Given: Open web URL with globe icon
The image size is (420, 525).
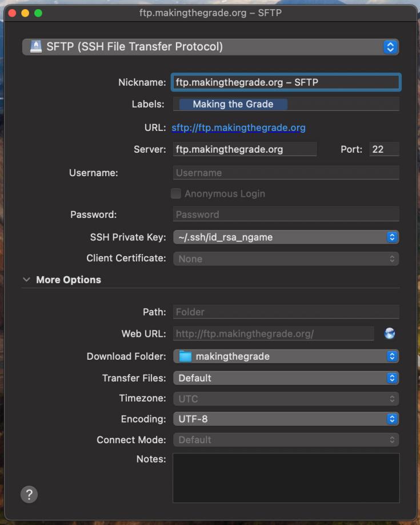Looking at the screenshot, I should (390, 333).
